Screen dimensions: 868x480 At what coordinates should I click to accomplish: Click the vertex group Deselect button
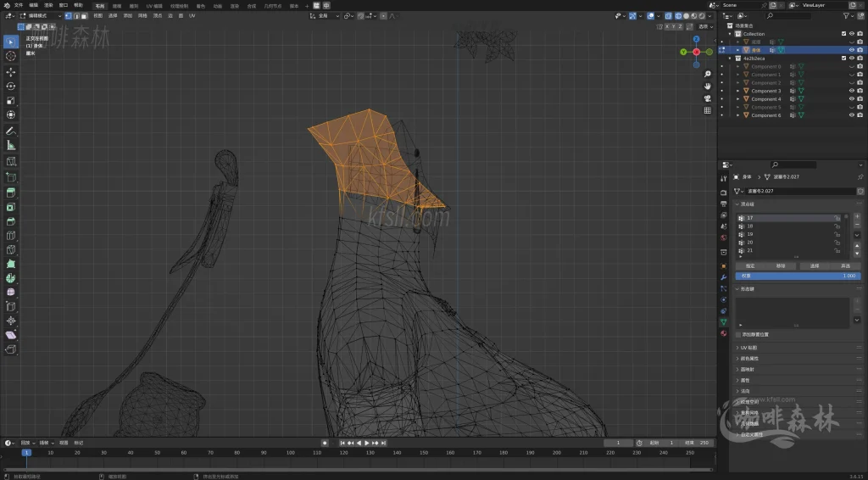pos(845,265)
